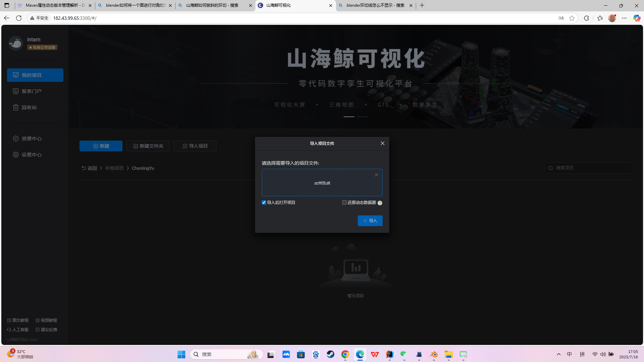
Task: Open browser profile avatar
Action: (x=612, y=18)
